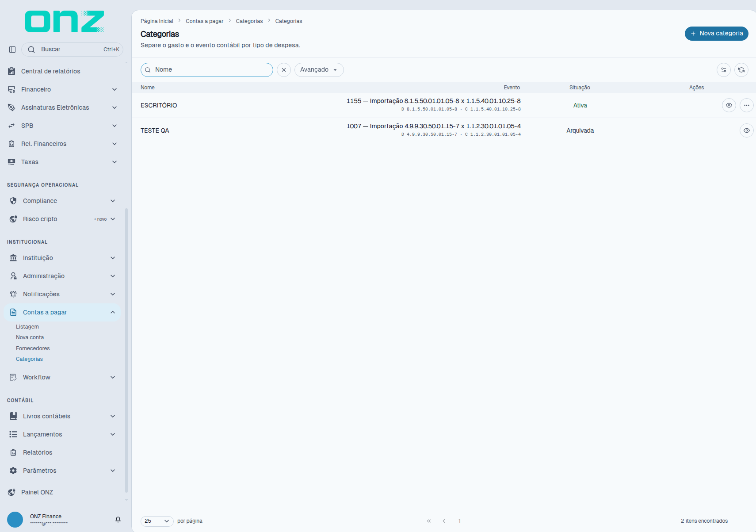Click the ONZ logo
Viewport: 756px width, 532px height.
(65, 21)
